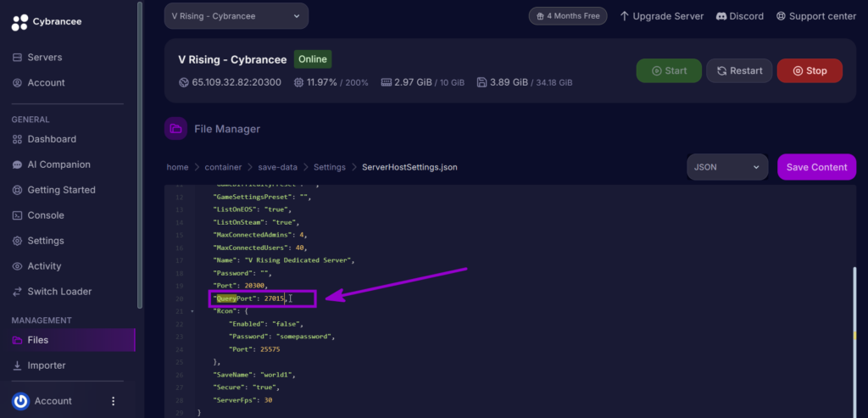Click the 4 Months Free badge

click(568, 16)
